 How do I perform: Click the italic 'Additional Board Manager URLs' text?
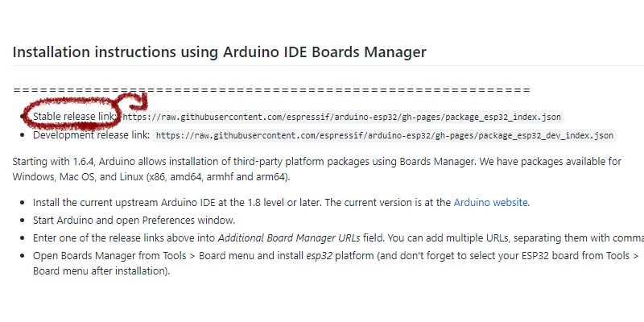(289, 238)
